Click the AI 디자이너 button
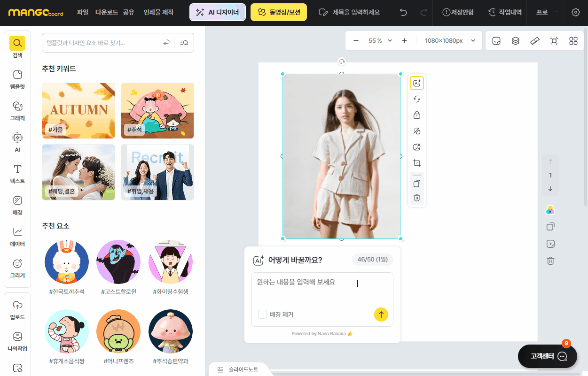Screen dimensions: 588x376 [217, 12]
